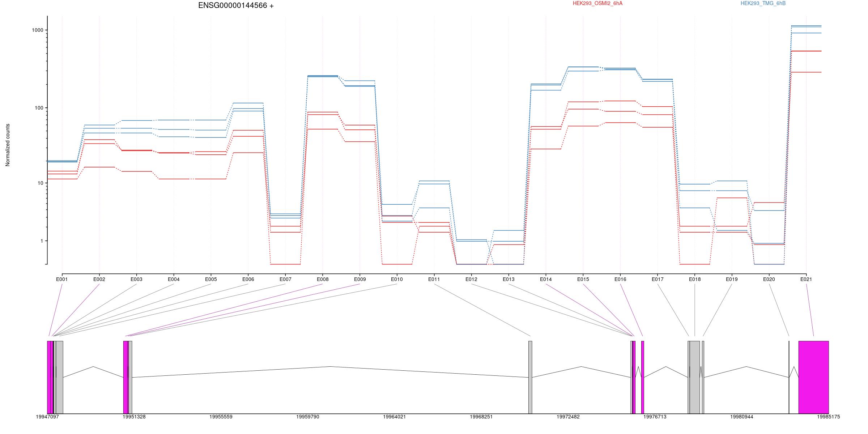Click the wide gray E018 exon block

coord(695,377)
